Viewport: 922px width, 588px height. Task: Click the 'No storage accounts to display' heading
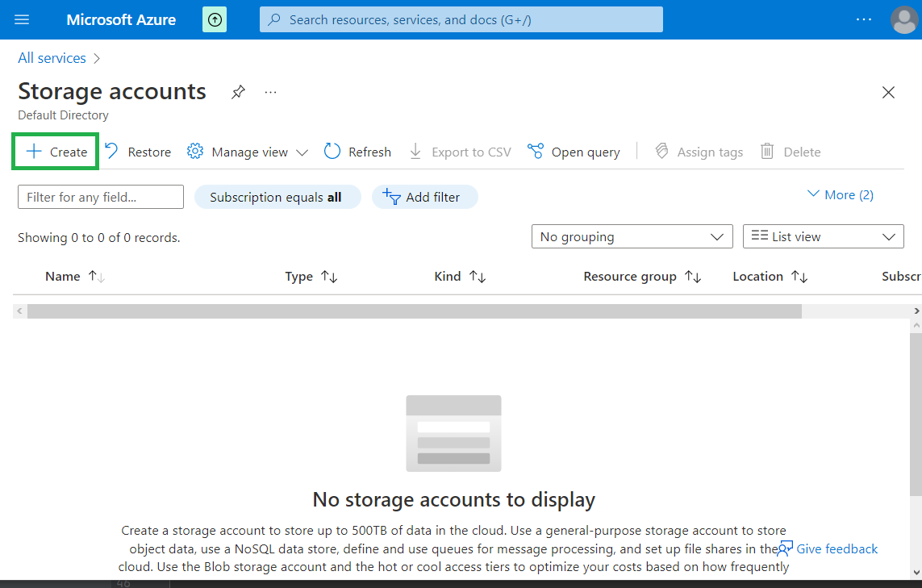pos(454,499)
